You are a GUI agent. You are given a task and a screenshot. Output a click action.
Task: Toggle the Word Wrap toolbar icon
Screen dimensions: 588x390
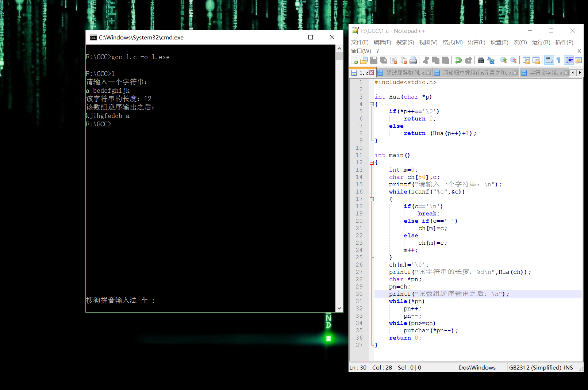tap(549, 61)
